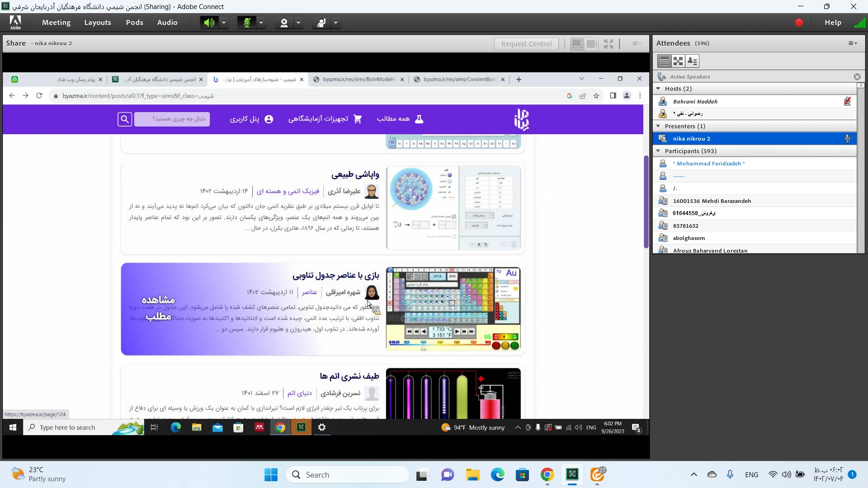The image size is (868, 488).
Task: Click the webcam icon in toolbar
Action: (284, 23)
